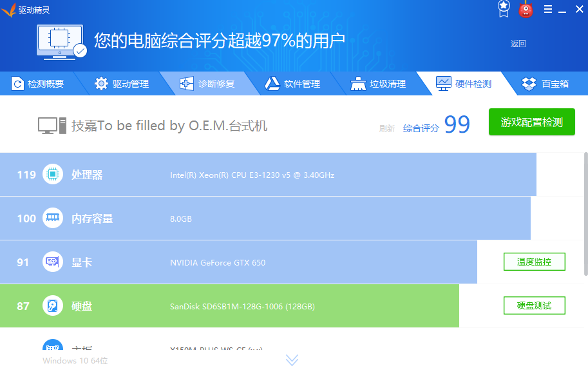Screen dimensions: 588x368
Task: Switch to the 检测概要 tab
Action: point(38,84)
